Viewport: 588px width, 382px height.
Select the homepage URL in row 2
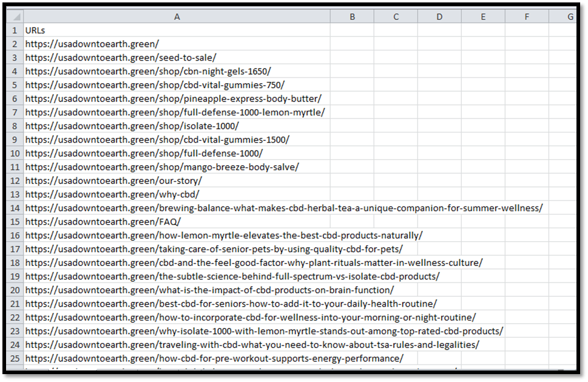(x=92, y=44)
